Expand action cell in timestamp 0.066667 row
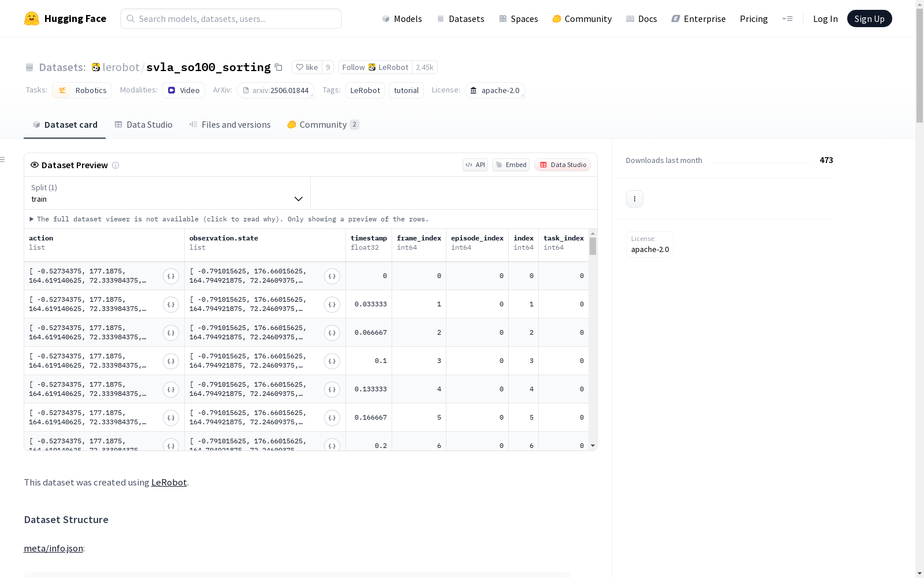 [171, 333]
